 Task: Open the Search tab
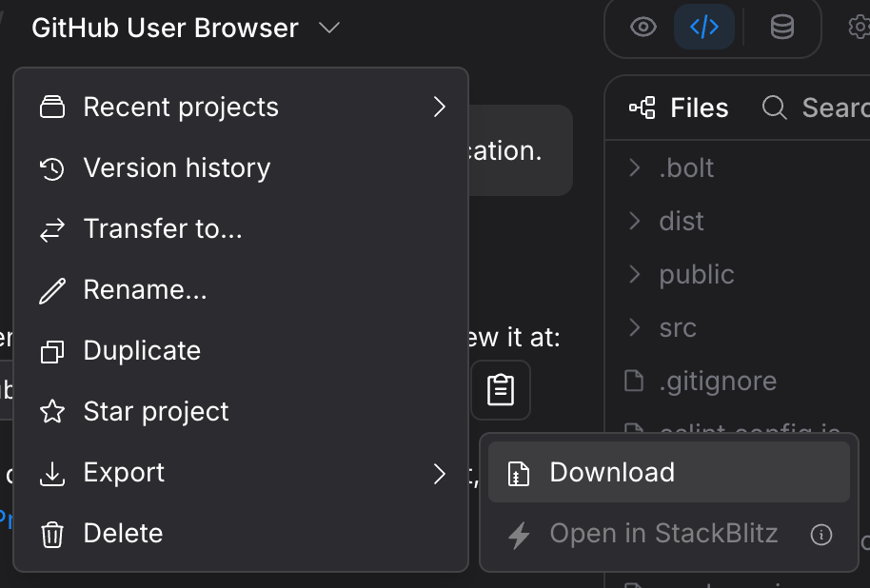point(816,108)
